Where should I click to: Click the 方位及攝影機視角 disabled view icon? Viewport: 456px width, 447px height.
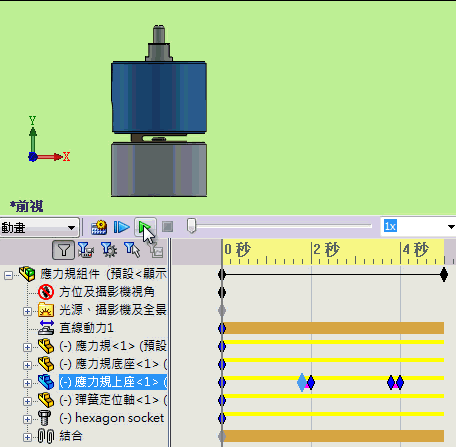pos(46,292)
